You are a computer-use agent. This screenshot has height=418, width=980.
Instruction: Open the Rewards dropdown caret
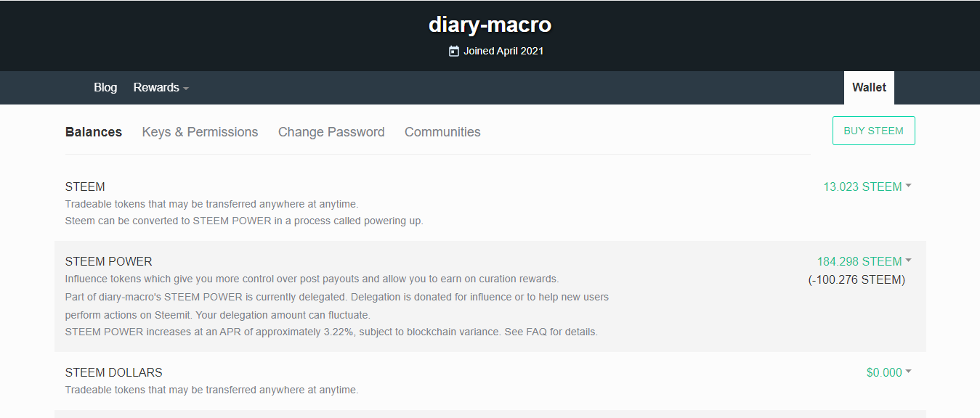pos(186,89)
